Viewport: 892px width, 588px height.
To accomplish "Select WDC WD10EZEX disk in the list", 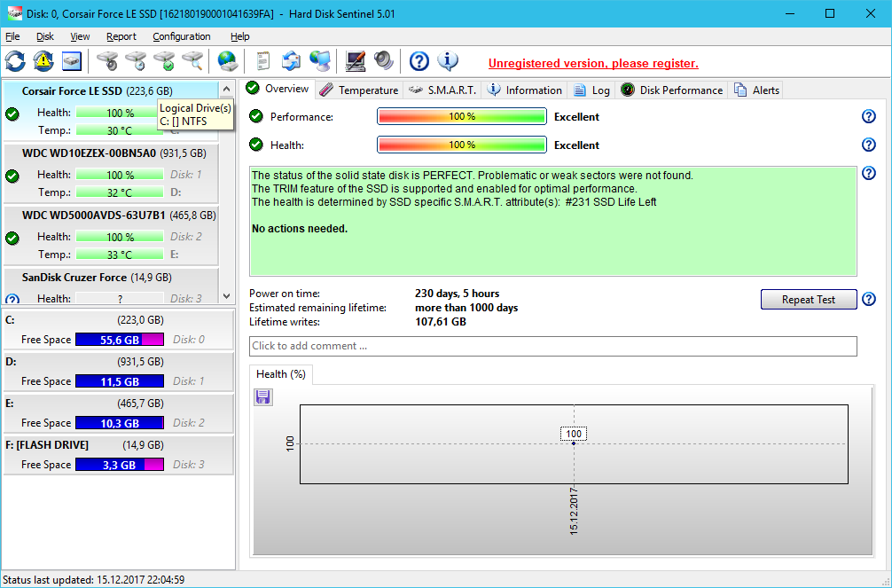I will click(89, 153).
